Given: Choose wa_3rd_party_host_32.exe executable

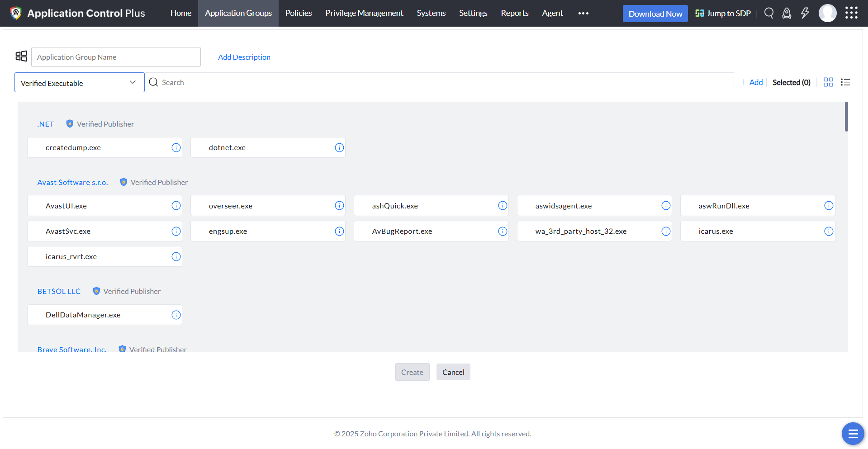Looking at the screenshot, I should [594, 232].
